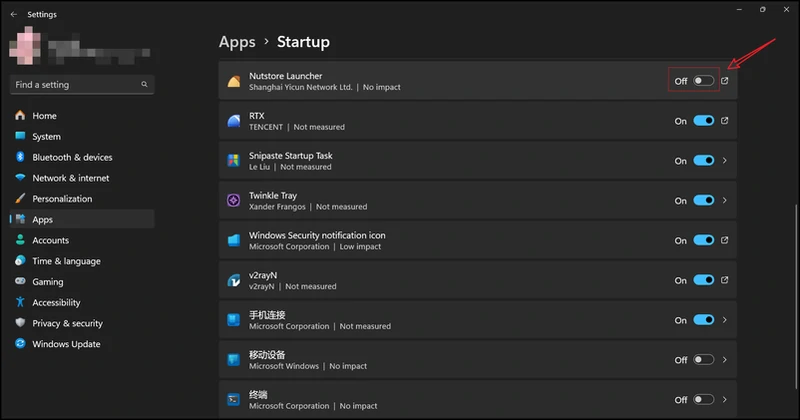Image resolution: width=800 pixels, height=420 pixels.
Task: Disable the v2rayN startup toggle
Action: (704, 281)
